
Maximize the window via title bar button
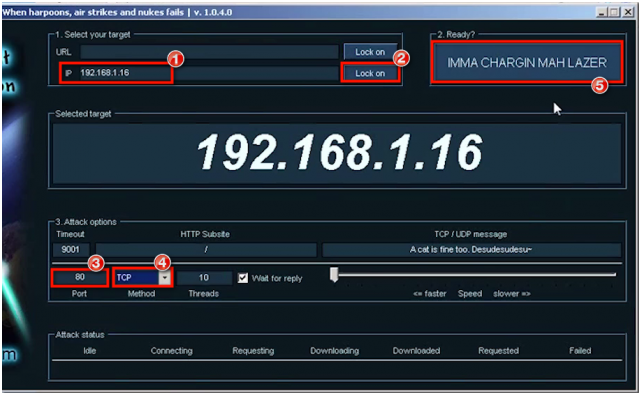click(615, 12)
